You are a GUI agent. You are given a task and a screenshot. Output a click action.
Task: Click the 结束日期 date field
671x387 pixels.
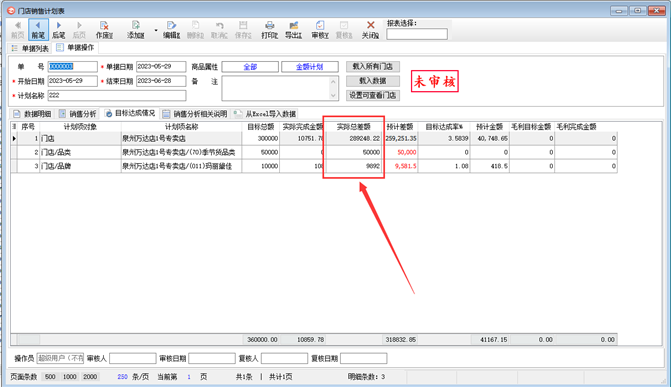tap(161, 81)
